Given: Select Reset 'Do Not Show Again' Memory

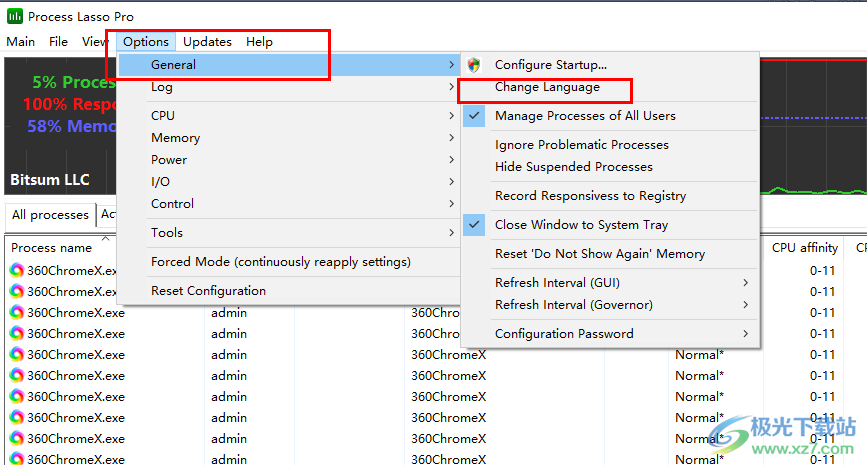Looking at the screenshot, I should coord(610,254).
